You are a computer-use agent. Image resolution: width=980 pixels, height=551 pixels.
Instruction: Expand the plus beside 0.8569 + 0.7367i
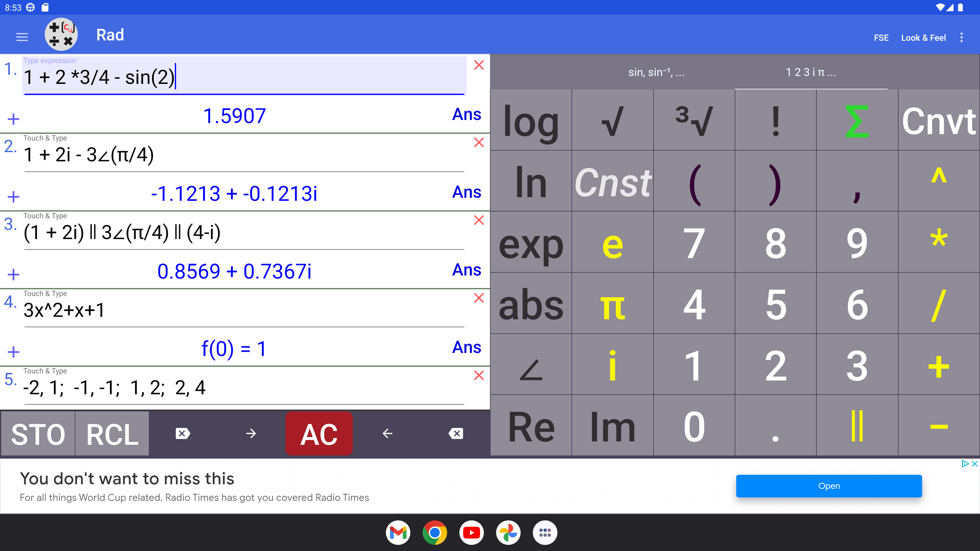13,274
